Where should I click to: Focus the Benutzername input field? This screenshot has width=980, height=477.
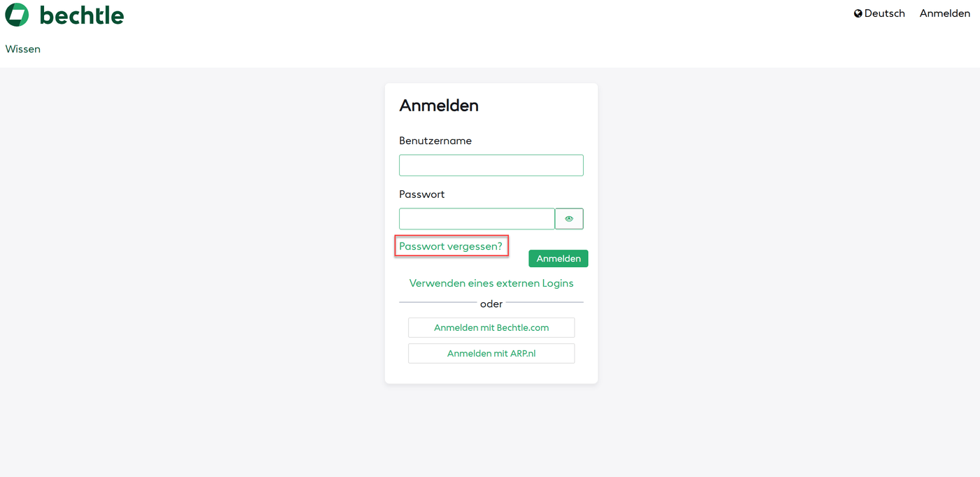point(491,165)
